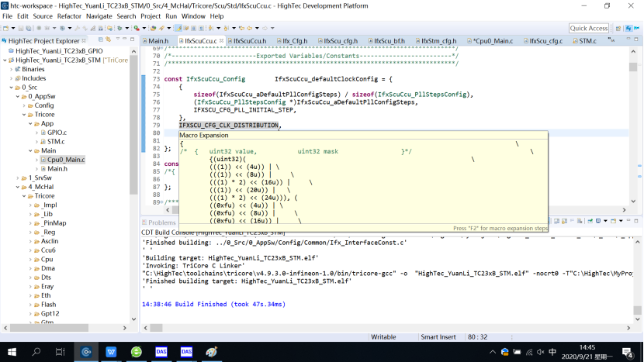This screenshot has height=362, width=644.
Task: Click the Open Perspective icon
Action: 618,29
